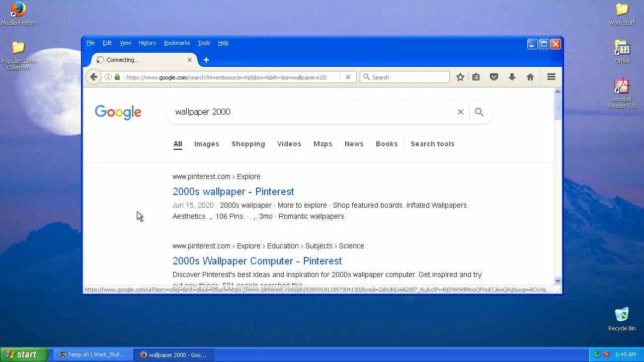
Task: Click the page scrollbar down arrow
Action: coord(557,281)
